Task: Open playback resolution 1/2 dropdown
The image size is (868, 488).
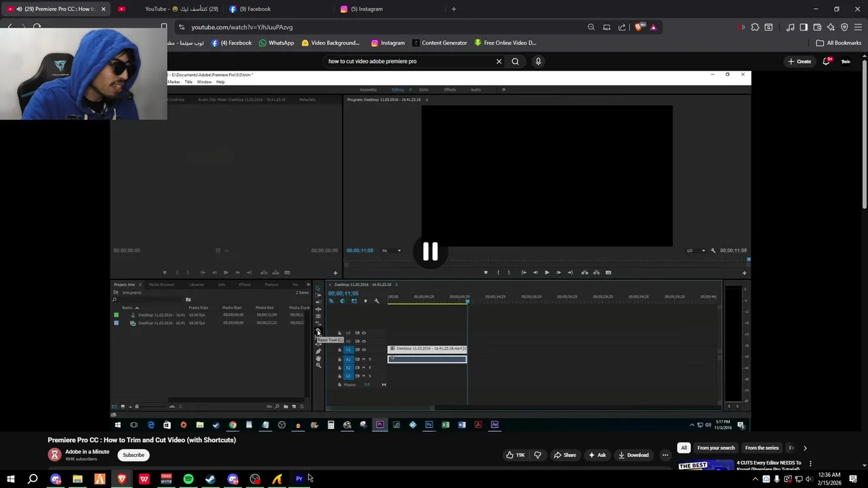Action: [x=696, y=251]
